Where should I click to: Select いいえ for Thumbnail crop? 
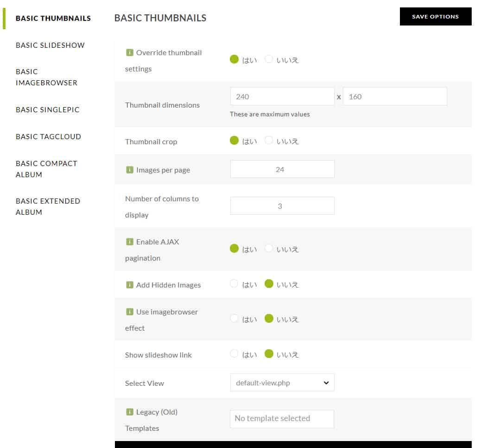[269, 141]
